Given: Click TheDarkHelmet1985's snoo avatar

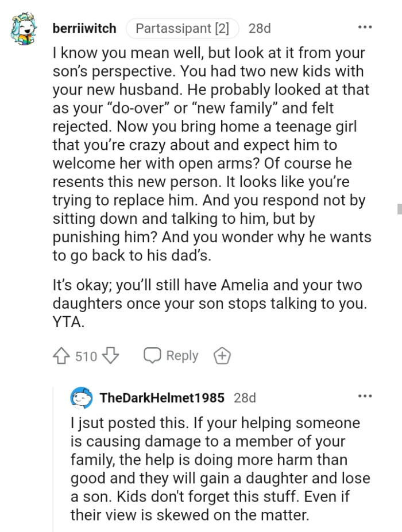Looking at the screenshot, I should pos(80,397).
